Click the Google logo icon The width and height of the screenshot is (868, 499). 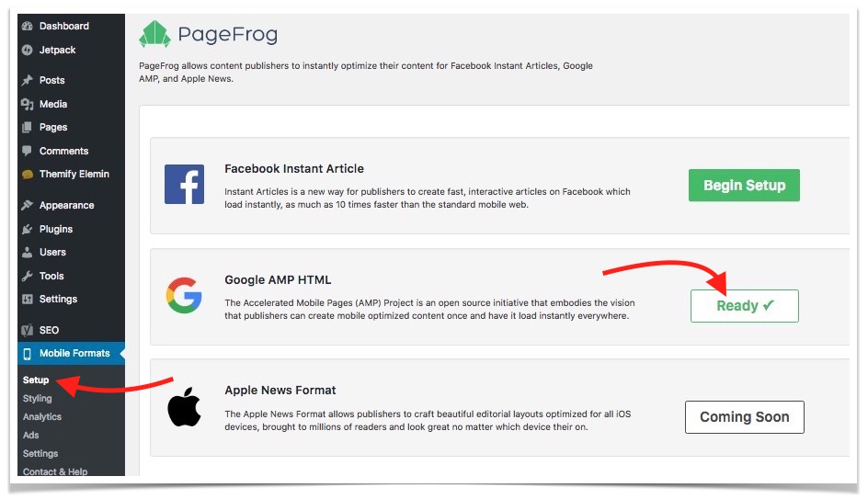tap(184, 295)
